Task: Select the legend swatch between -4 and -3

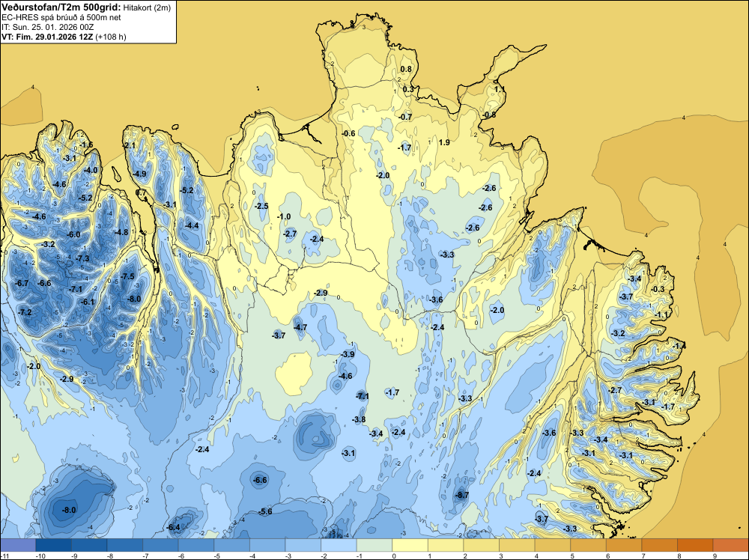Action: pos(267,545)
